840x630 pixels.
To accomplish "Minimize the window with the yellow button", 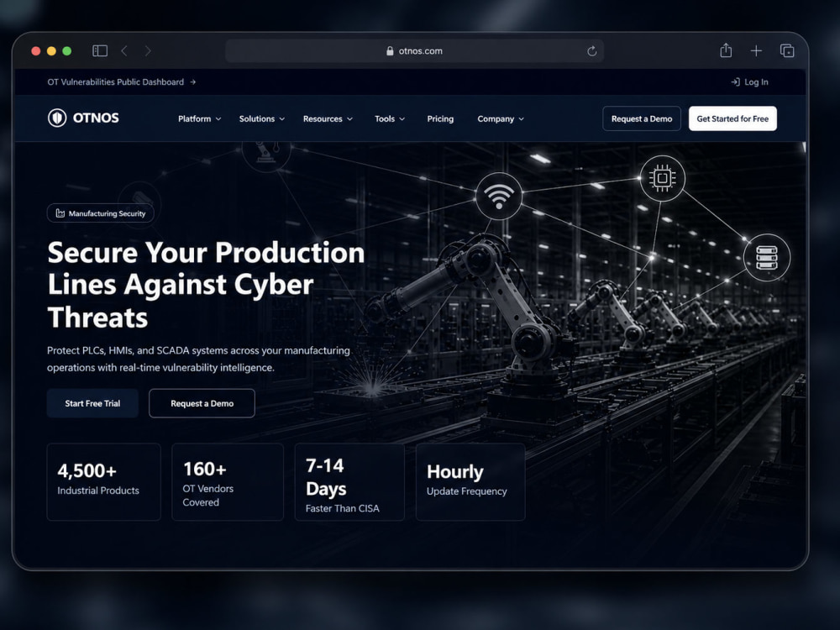I will [51, 51].
